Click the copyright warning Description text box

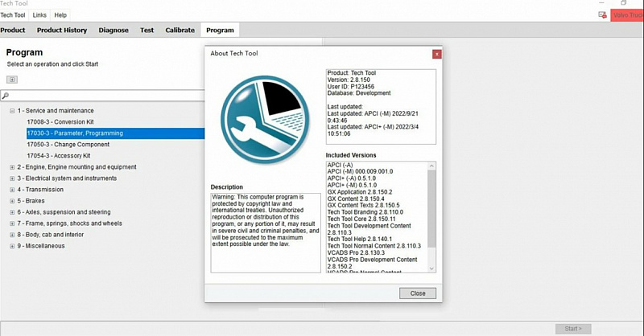266,233
